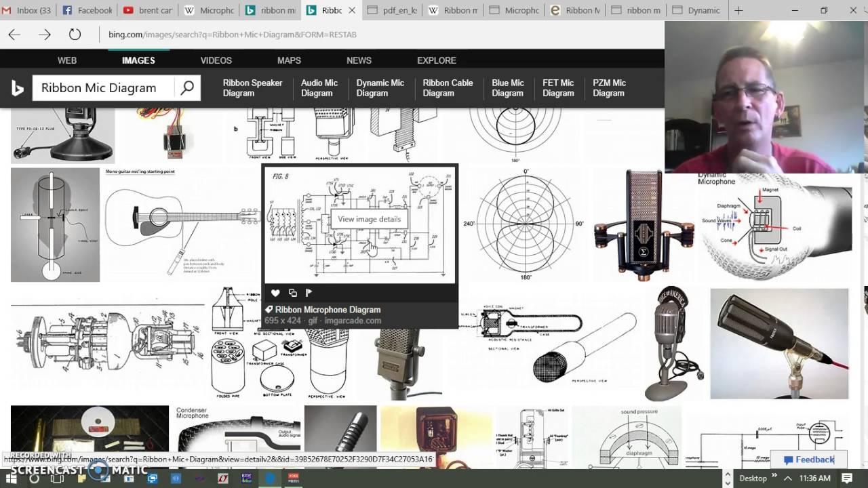
Task: Switch to the Inbox (33 tab
Action: tap(27, 10)
